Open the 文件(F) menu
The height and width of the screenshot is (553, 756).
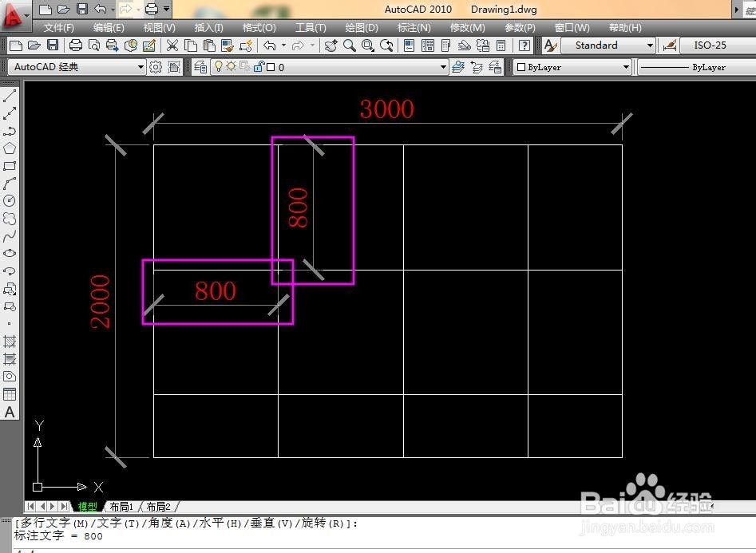pos(59,28)
